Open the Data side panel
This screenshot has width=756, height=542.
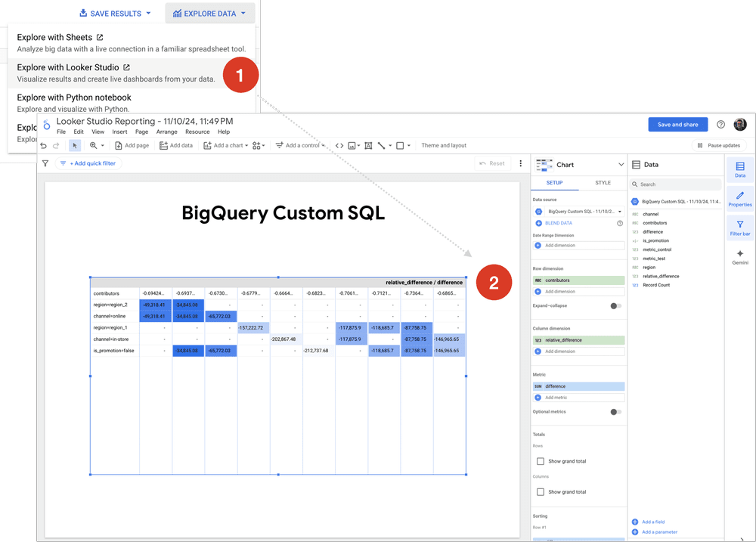pyautogui.click(x=740, y=169)
